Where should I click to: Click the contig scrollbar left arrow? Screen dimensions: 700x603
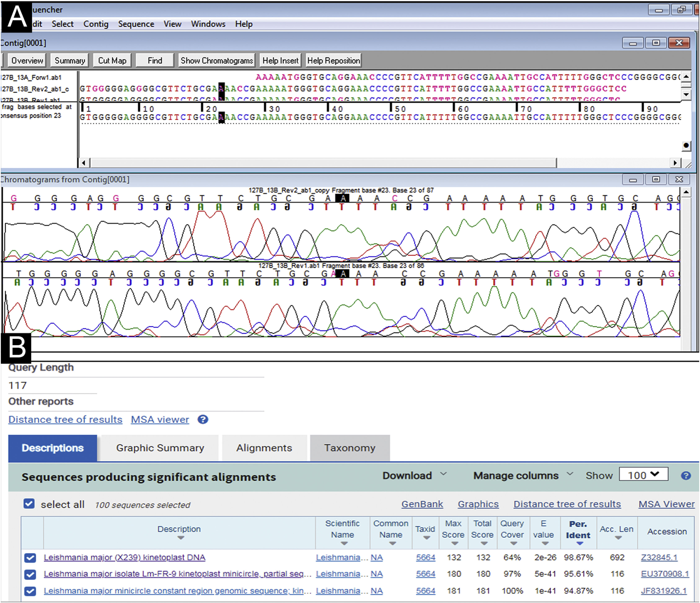click(83, 163)
